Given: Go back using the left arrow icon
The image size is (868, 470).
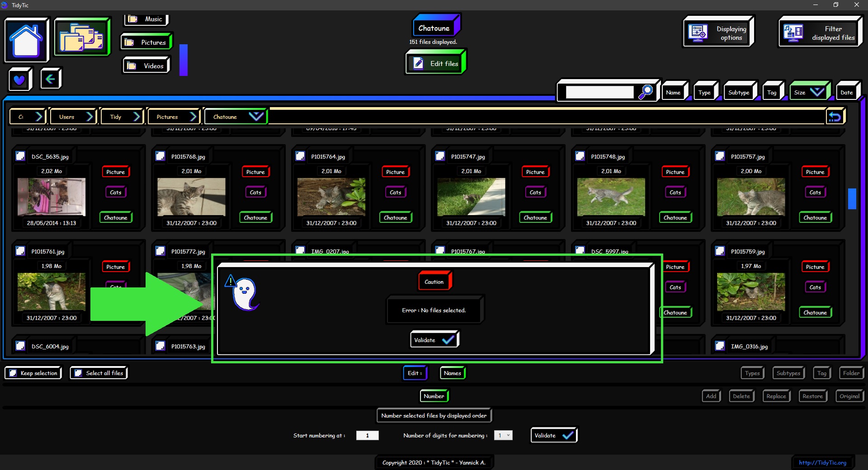Looking at the screenshot, I should [x=50, y=79].
